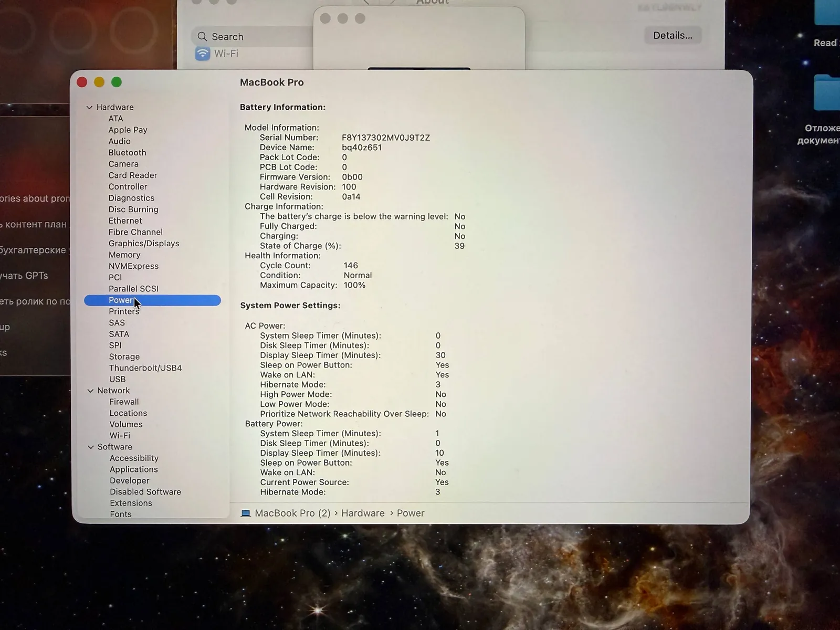This screenshot has width=840, height=630.
Task: Open the Camera hardware entry
Action: point(123,164)
